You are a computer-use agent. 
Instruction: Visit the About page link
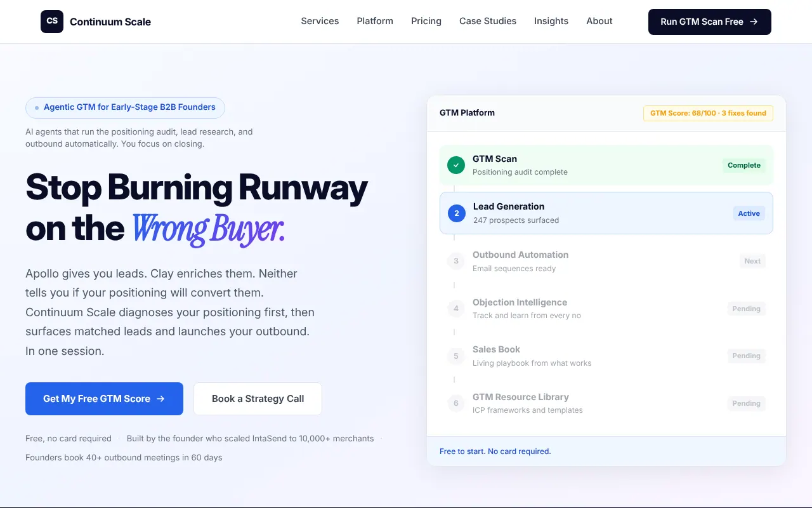[x=599, y=21]
